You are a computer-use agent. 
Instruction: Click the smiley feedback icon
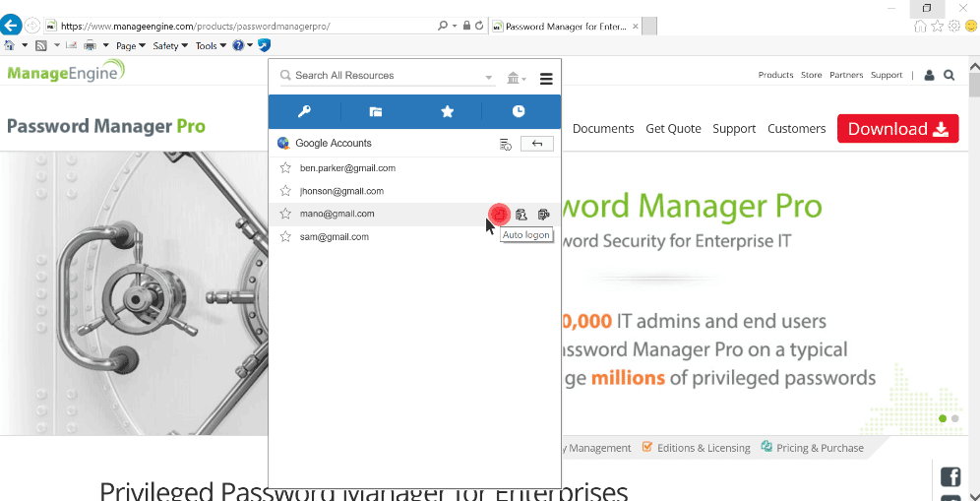[970, 26]
